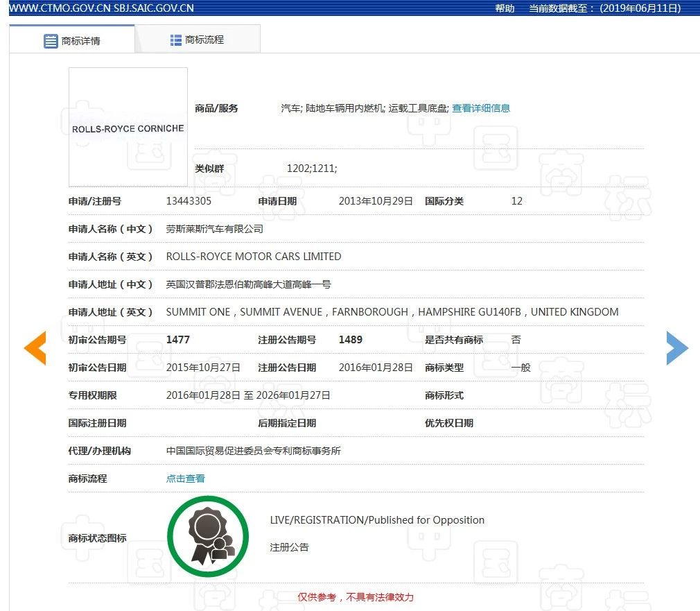Go to previous trademark with orange arrow
The height and width of the screenshot is (611, 700).
pyautogui.click(x=35, y=348)
